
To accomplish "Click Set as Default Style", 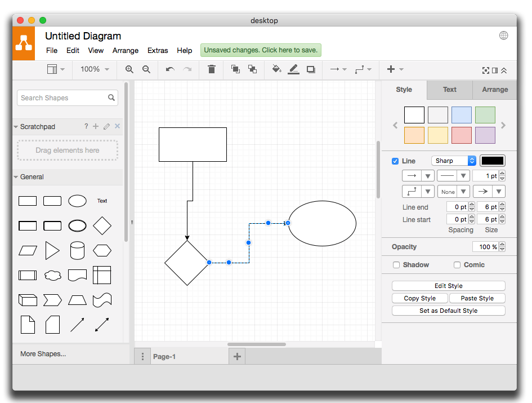I will [449, 311].
